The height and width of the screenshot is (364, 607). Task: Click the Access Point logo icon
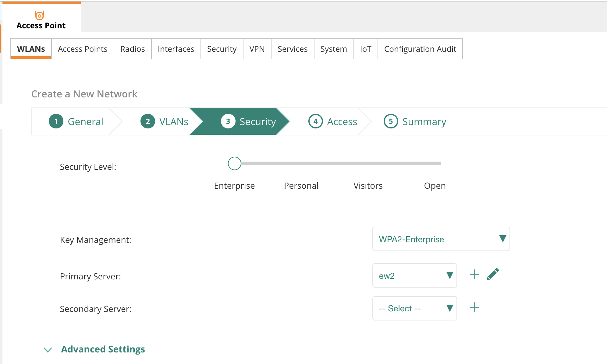39,15
